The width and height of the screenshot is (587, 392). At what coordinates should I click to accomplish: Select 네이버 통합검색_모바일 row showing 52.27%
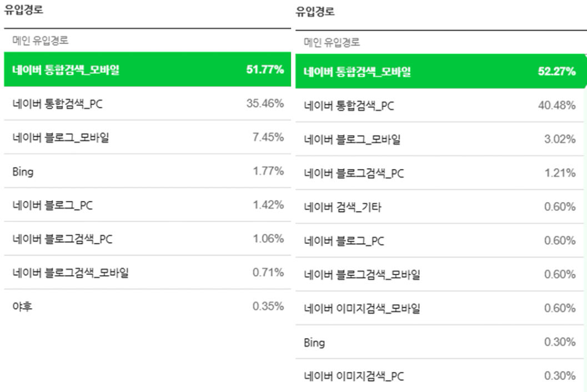point(439,72)
